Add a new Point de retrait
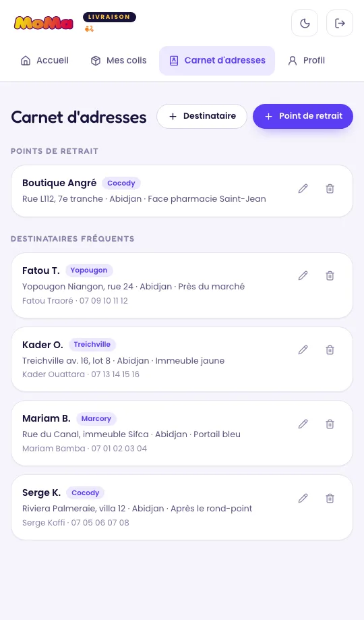364x620 pixels. click(303, 116)
